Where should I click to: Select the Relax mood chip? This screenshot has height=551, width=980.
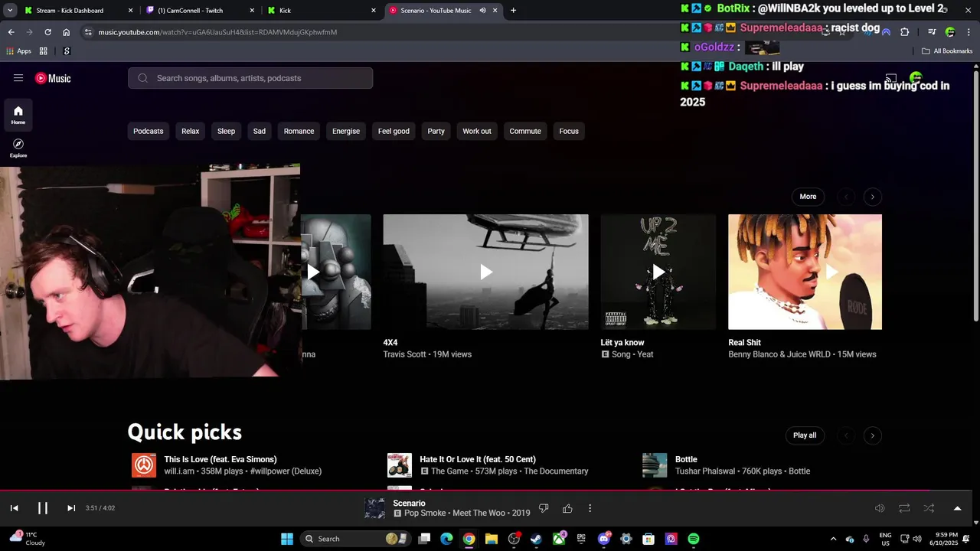click(190, 131)
